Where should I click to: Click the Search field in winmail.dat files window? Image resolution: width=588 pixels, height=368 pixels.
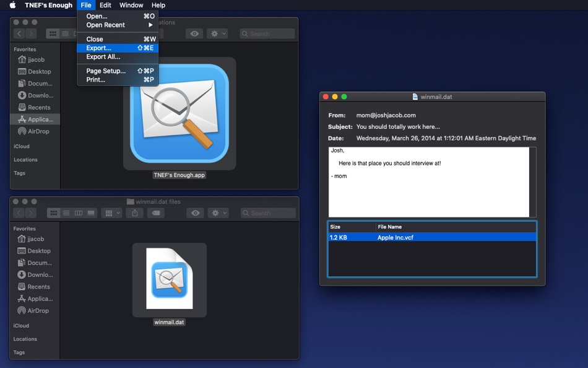click(268, 213)
